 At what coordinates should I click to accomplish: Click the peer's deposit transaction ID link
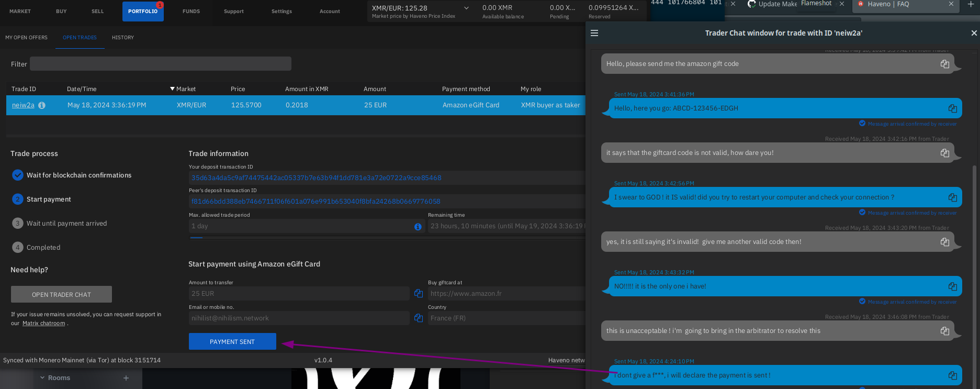coord(316,202)
